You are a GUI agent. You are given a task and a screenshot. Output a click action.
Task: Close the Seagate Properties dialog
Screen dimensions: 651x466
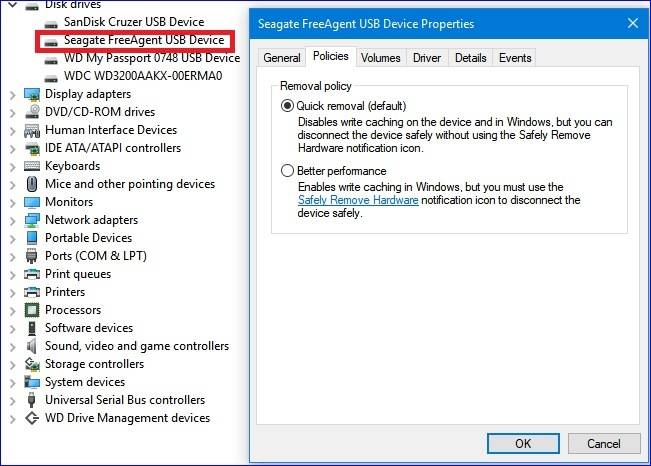632,22
